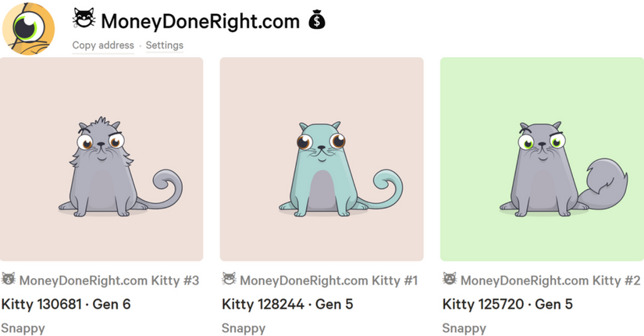Click the cat icon beside Kitty #1 name
This screenshot has width=644, height=336.
(x=229, y=279)
